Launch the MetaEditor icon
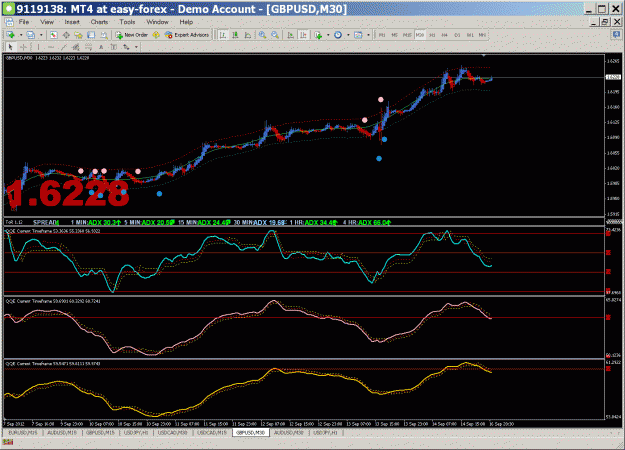This screenshot has height=450, width=625. point(156,35)
